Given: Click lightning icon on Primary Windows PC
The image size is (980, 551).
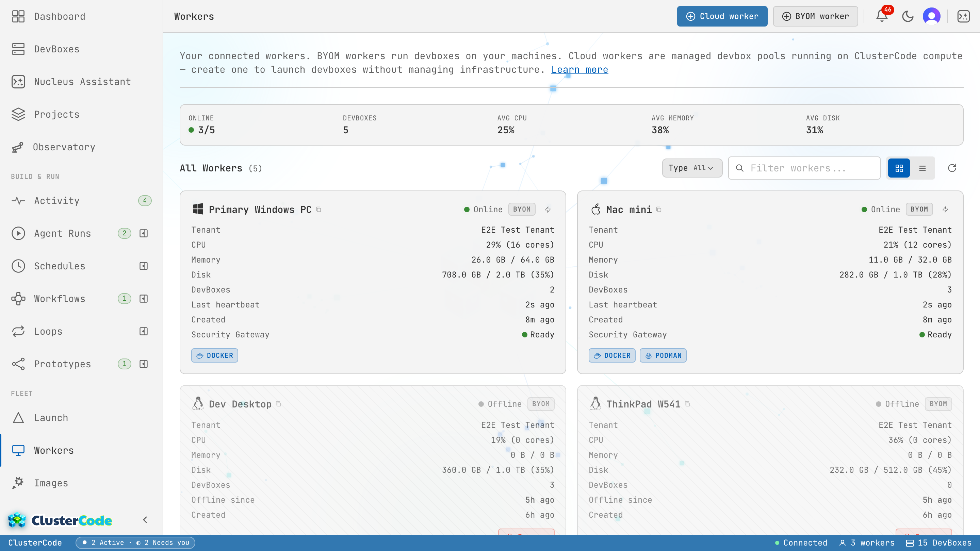Looking at the screenshot, I should click(x=548, y=210).
